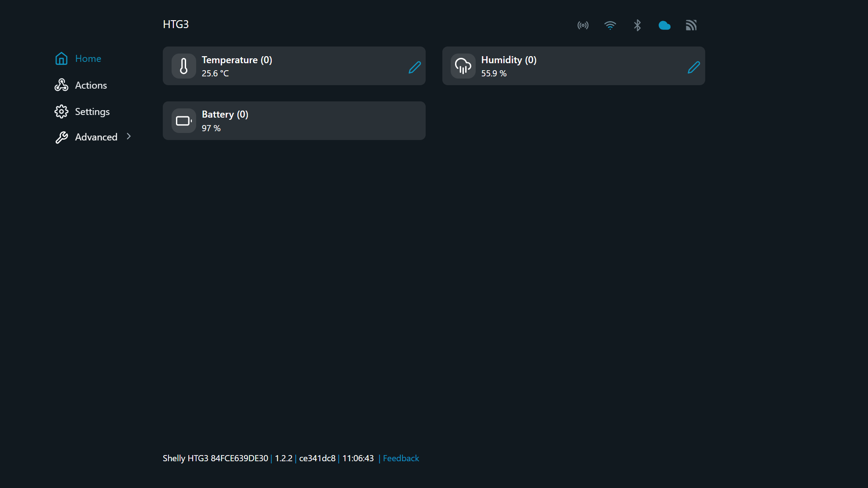Click the battery icon on the Battery card
The image size is (868, 488).
coord(184,121)
